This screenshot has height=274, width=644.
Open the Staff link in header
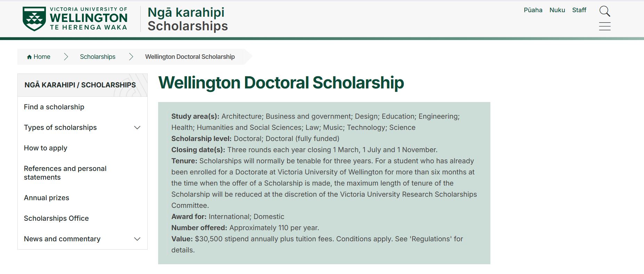click(579, 10)
